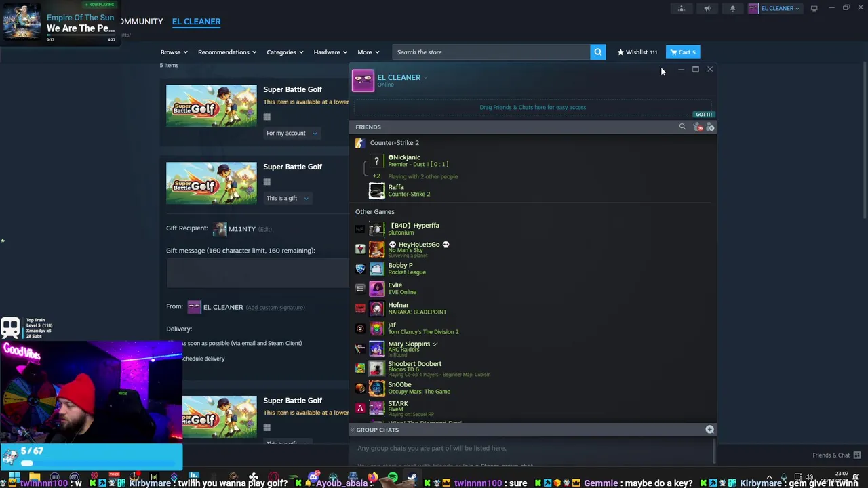The width and height of the screenshot is (868, 488).
Task: Click Rocket League game icon beside Bobby P
Action: point(360,269)
